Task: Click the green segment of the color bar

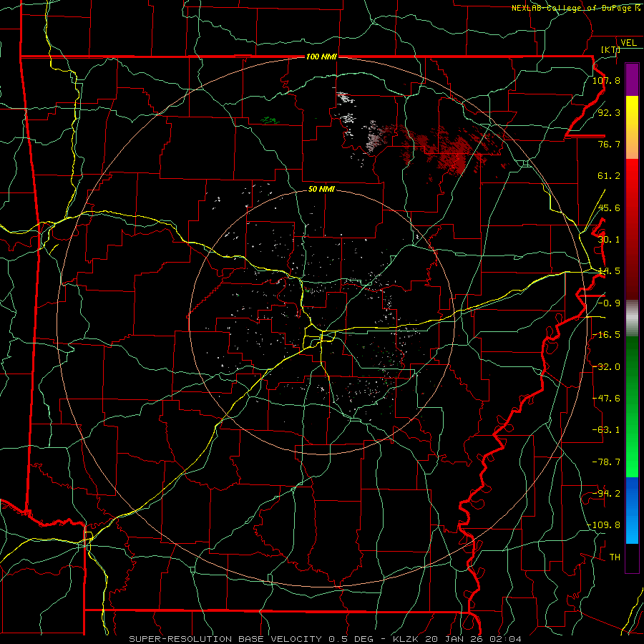Action: (x=632, y=406)
